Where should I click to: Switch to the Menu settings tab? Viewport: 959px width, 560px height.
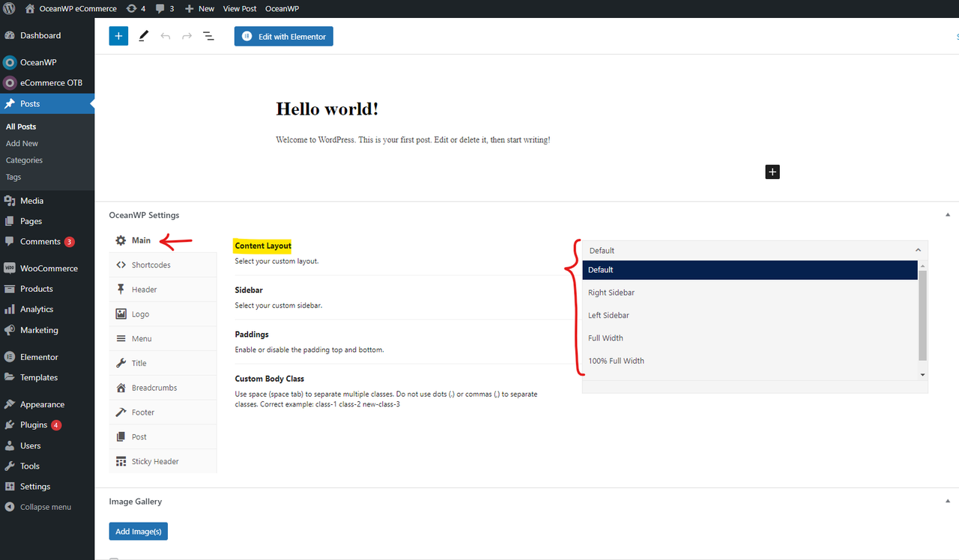pyautogui.click(x=163, y=338)
